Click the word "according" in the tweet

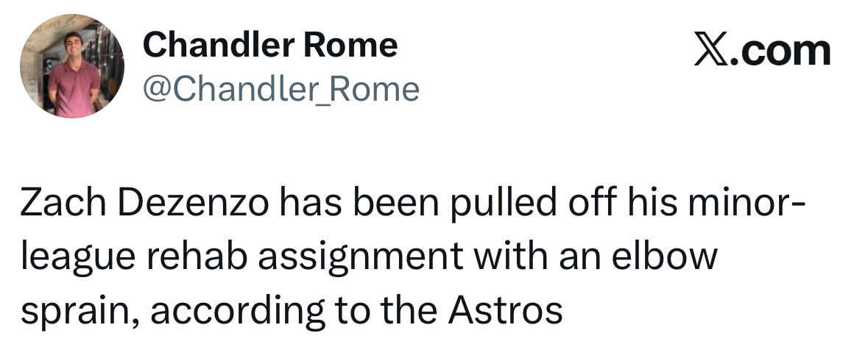238,312
